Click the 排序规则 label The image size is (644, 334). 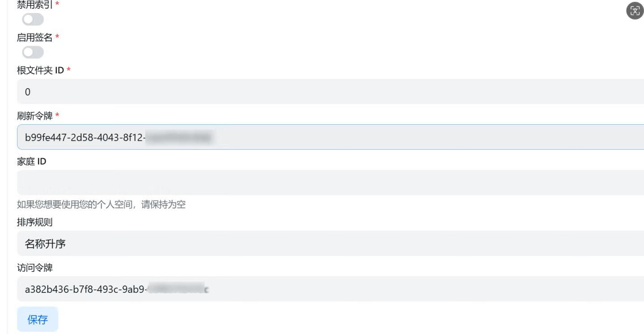pos(34,222)
